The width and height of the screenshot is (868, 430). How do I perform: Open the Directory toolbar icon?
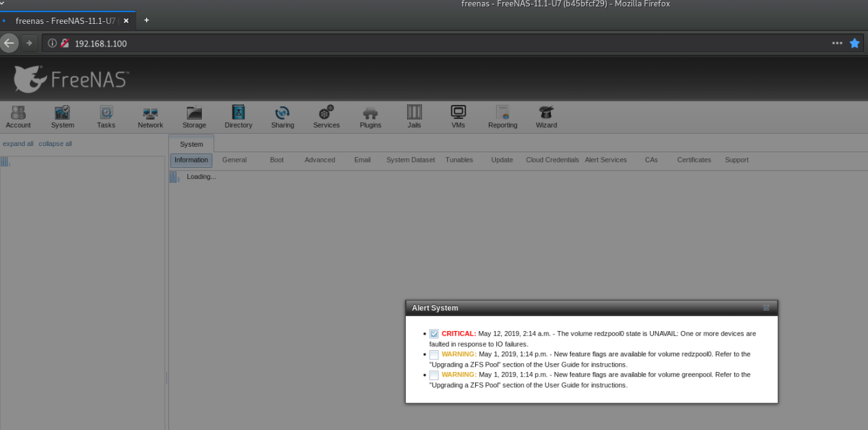point(238,117)
